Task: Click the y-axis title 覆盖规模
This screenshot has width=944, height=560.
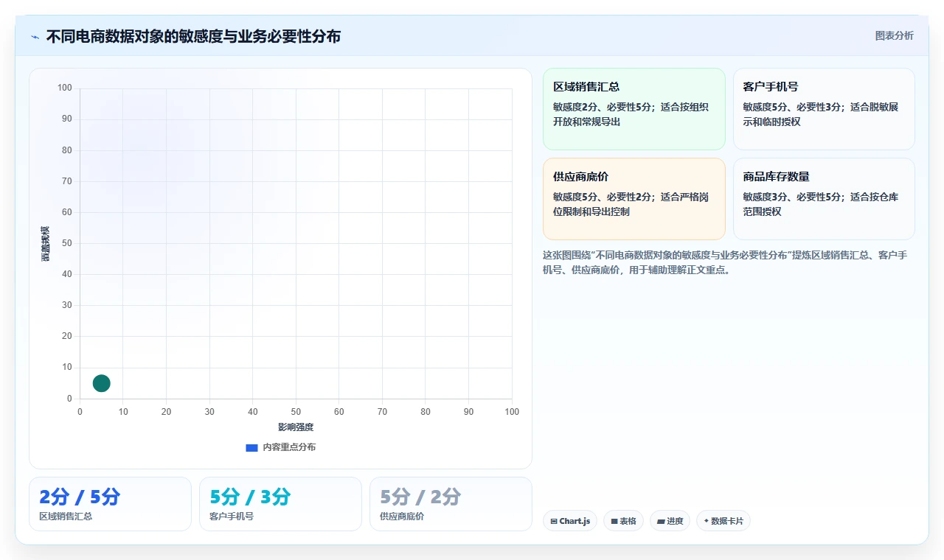Action: [x=45, y=243]
